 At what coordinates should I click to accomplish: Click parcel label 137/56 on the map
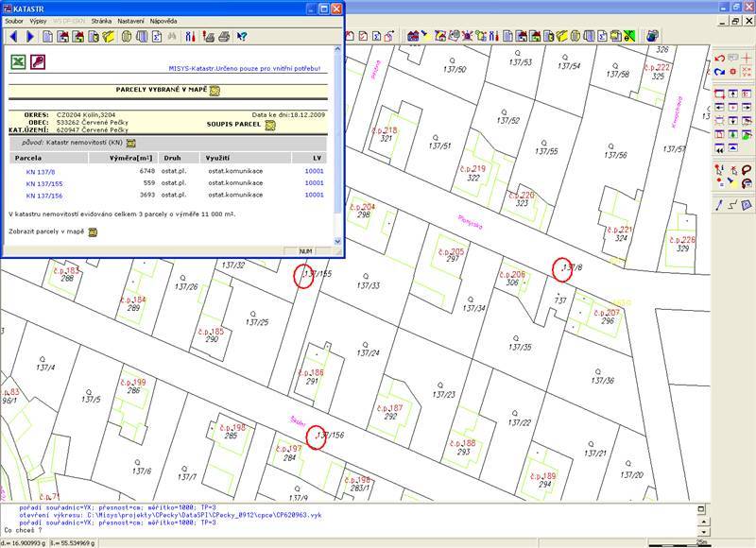[616, 155]
